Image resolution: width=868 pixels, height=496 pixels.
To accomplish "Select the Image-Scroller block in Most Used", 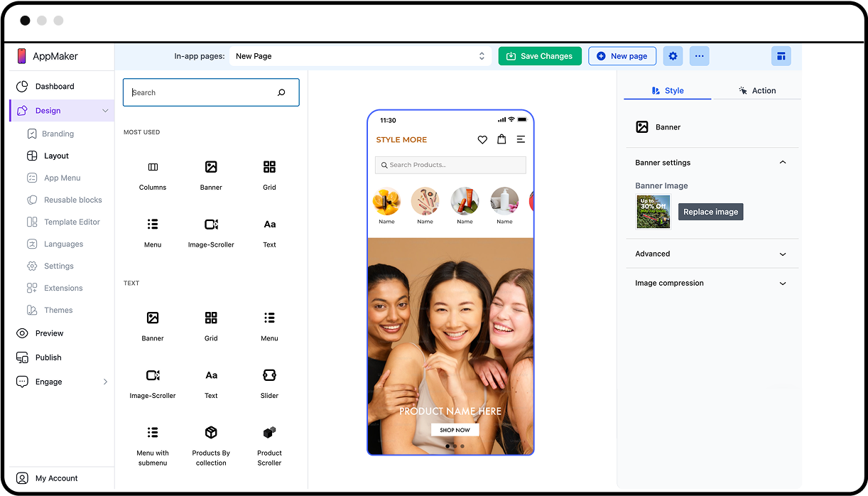I will coord(211,225).
